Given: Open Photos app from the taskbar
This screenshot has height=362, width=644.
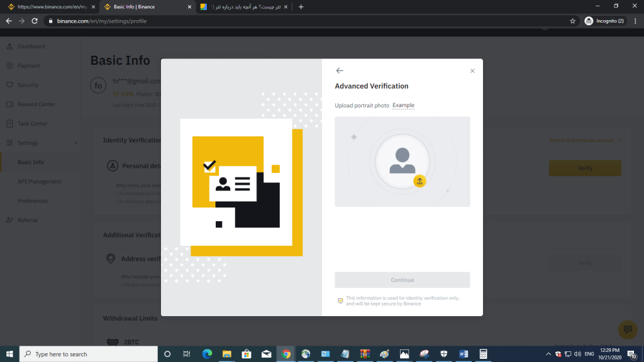Looking at the screenshot, I should pyautogui.click(x=404, y=354).
